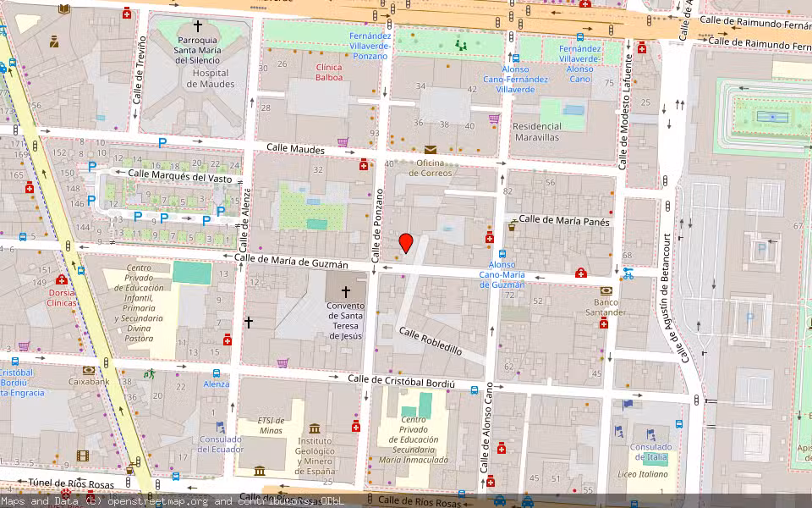This screenshot has height=508, width=812.
Task: Click the Caixabank bank icon
Action: pyautogui.click(x=88, y=370)
